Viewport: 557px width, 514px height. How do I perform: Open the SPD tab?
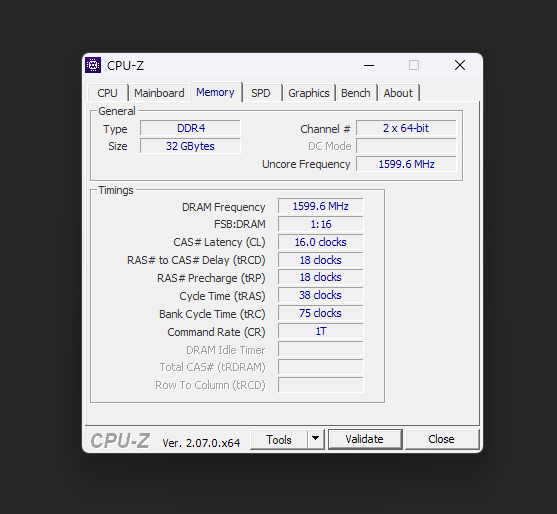[x=261, y=93]
